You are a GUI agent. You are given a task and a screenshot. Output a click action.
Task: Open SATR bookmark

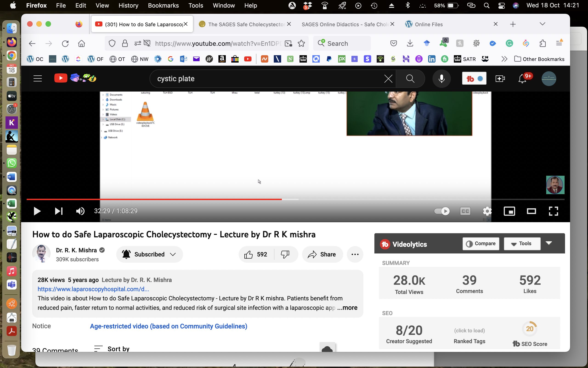click(465, 59)
